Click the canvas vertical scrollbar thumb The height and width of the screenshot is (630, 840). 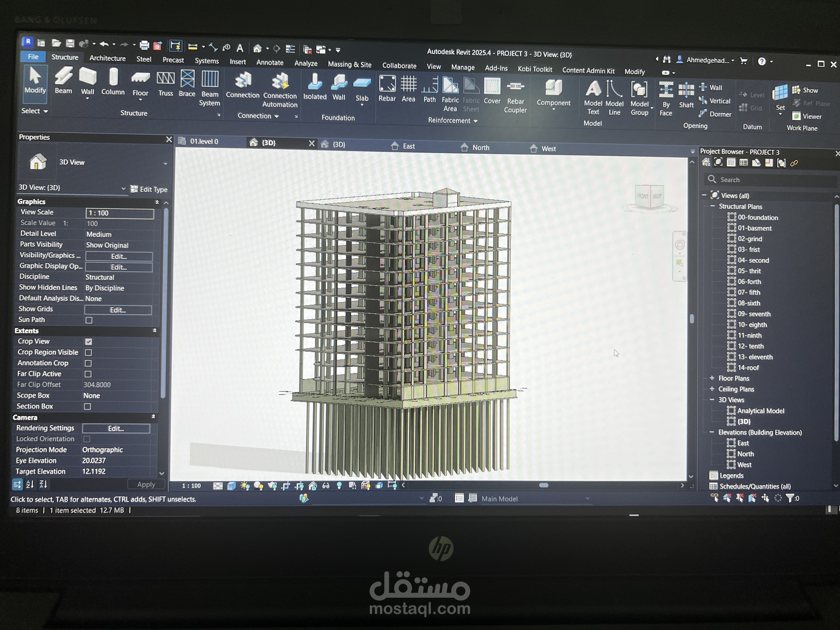click(x=691, y=319)
